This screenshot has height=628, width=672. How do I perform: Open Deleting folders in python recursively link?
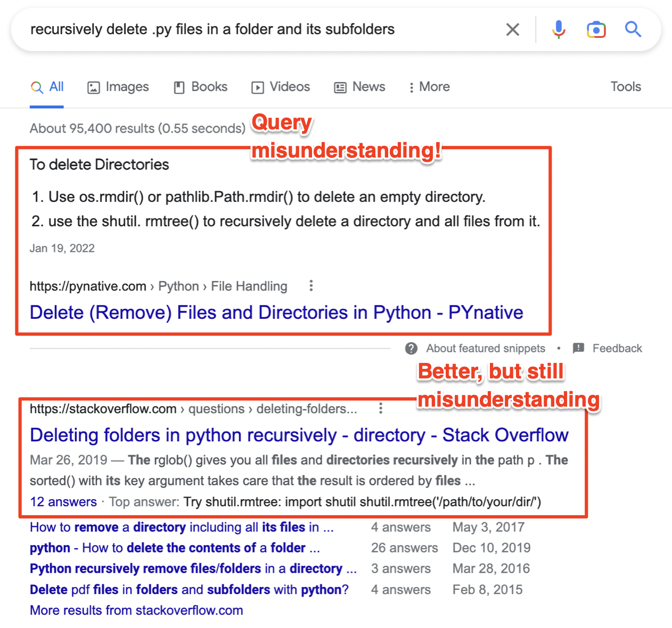pos(299,435)
